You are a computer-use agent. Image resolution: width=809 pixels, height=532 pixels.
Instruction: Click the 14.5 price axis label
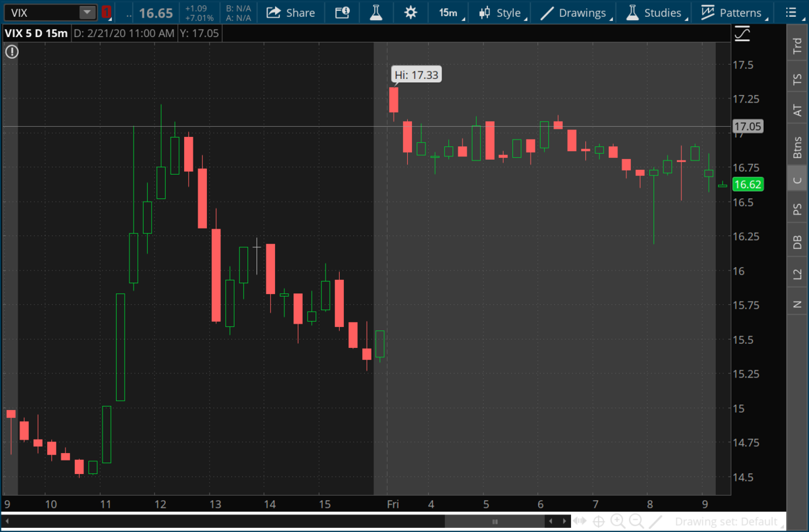744,477
